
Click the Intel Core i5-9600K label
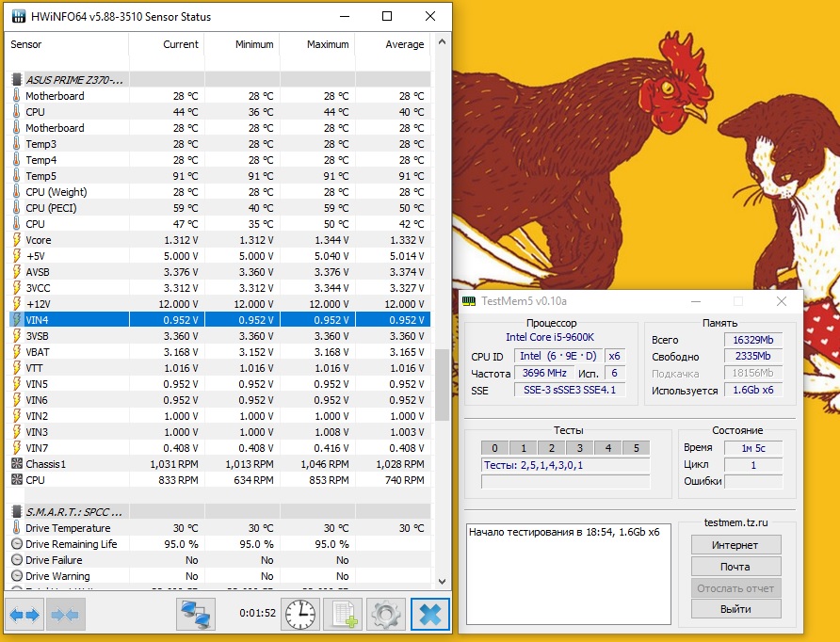point(550,337)
